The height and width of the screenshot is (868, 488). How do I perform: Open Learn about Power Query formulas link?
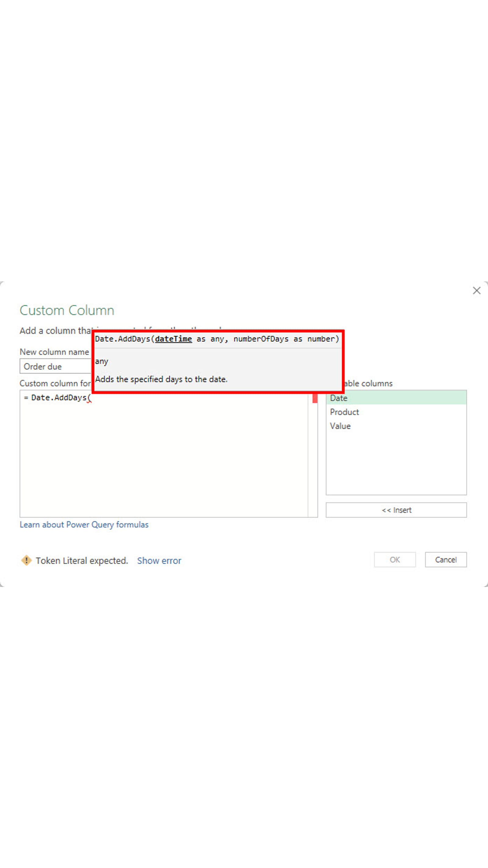pyautogui.click(x=84, y=525)
